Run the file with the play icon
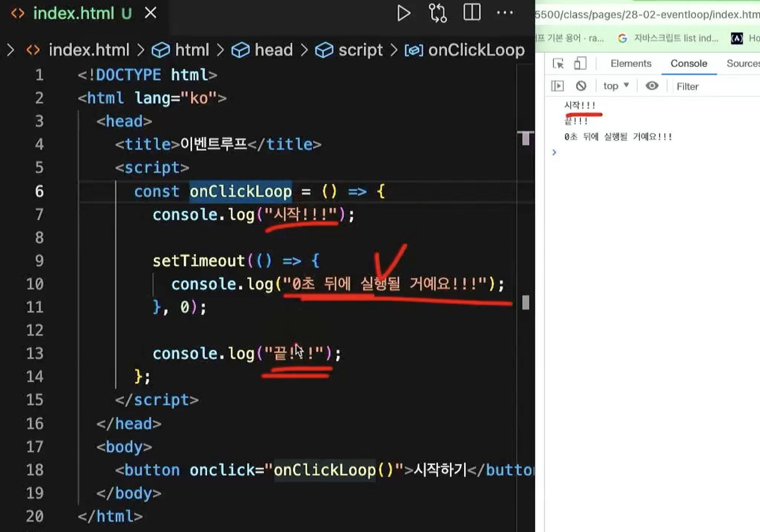 coord(403,13)
